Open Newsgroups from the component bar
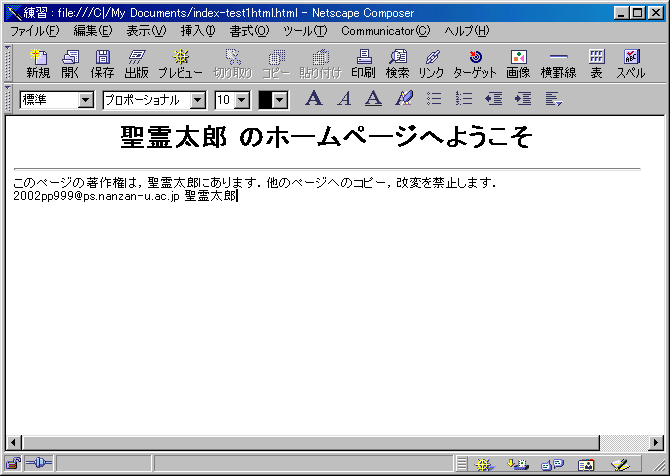Image resolution: width=670 pixels, height=476 pixels. pos(552,464)
